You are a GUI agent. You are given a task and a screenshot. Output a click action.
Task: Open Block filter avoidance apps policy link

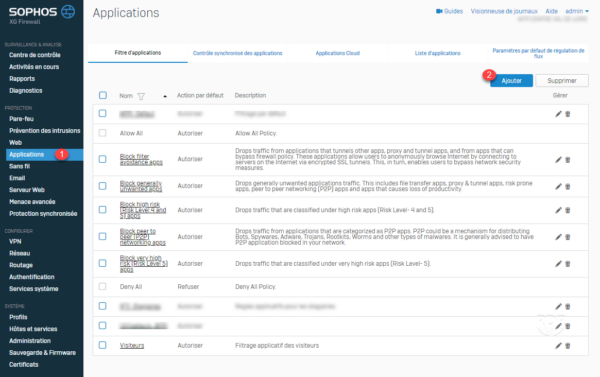[141, 159]
